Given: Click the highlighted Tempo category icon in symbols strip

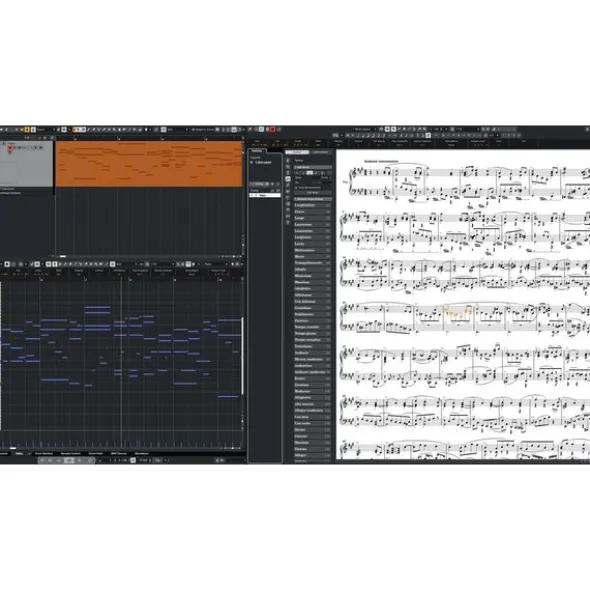Looking at the screenshot, I should (x=288, y=179).
